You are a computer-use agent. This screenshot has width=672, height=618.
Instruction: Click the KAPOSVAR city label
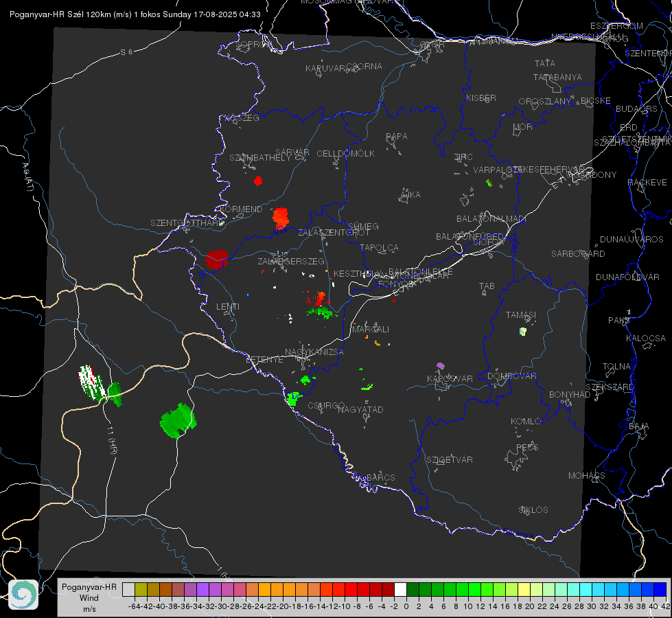[450, 378]
